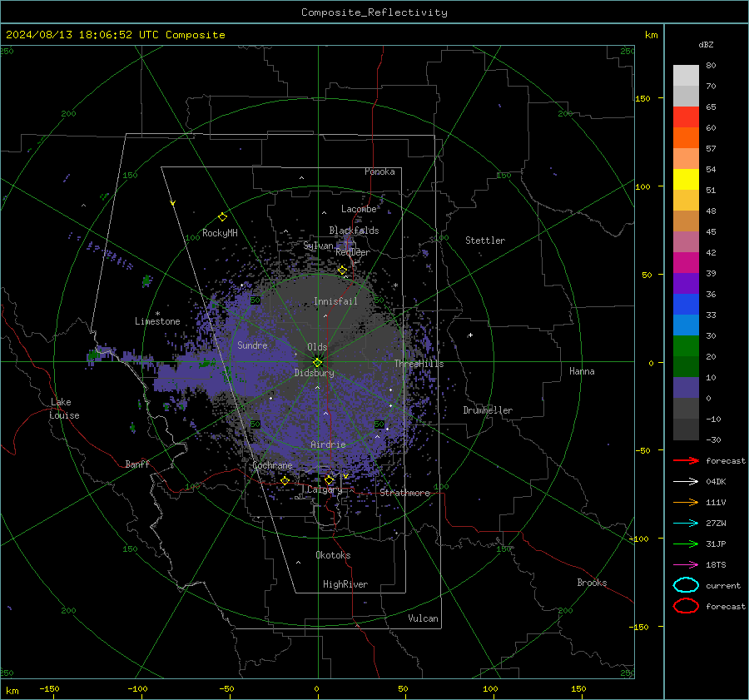This screenshot has width=749, height=700.
Task: Click the 100 bottom axis tick label
Action: (x=490, y=688)
